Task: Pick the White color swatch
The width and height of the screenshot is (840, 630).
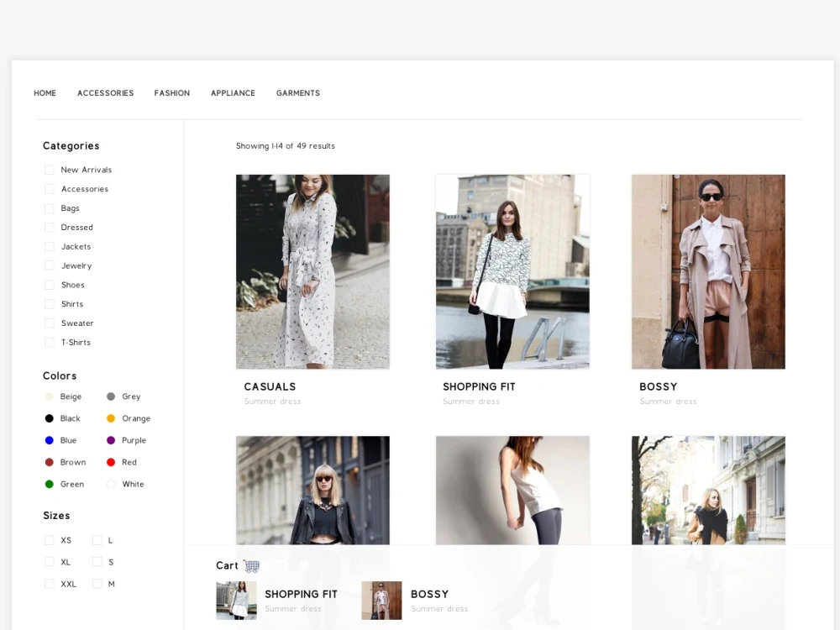Action: (x=111, y=485)
